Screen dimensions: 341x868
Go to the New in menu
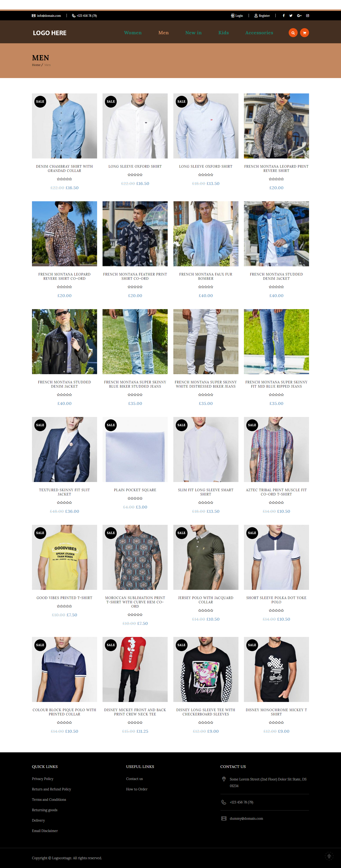click(x=193, y=33)
